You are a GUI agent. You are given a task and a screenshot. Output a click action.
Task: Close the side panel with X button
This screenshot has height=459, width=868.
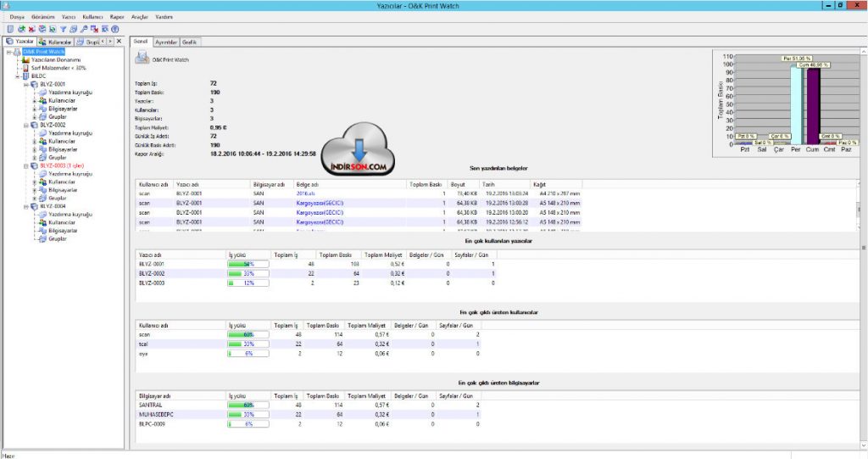point(119,41)
